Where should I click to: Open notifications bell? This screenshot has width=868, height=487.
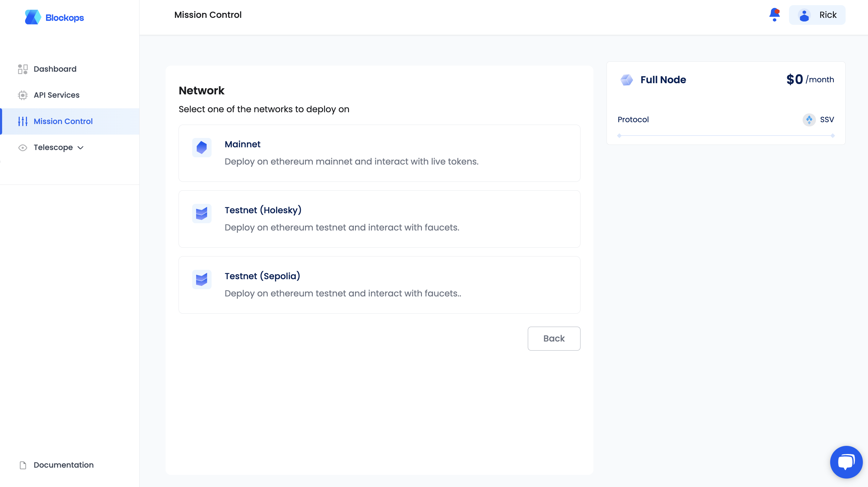tap(774, 15)
